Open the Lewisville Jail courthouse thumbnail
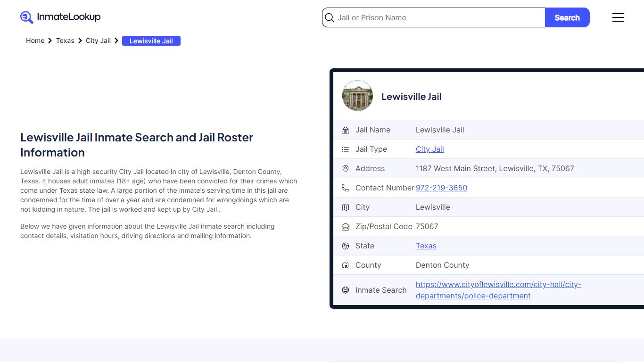This screenshot has width=644, height=362. point(357,96)
